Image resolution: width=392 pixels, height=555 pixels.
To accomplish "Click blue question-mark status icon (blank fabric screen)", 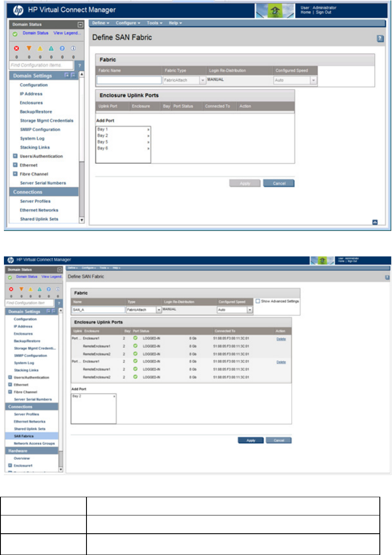I will (x=63, y=49).
